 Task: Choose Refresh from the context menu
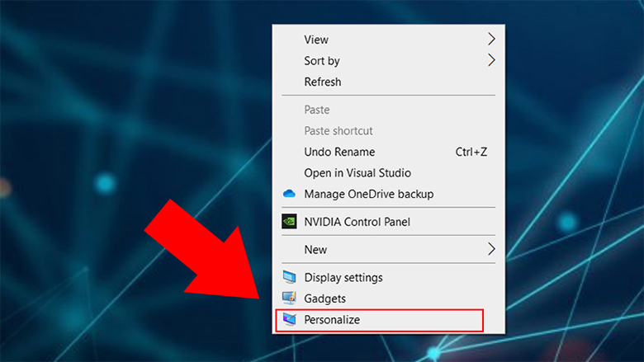pos(322,82)
